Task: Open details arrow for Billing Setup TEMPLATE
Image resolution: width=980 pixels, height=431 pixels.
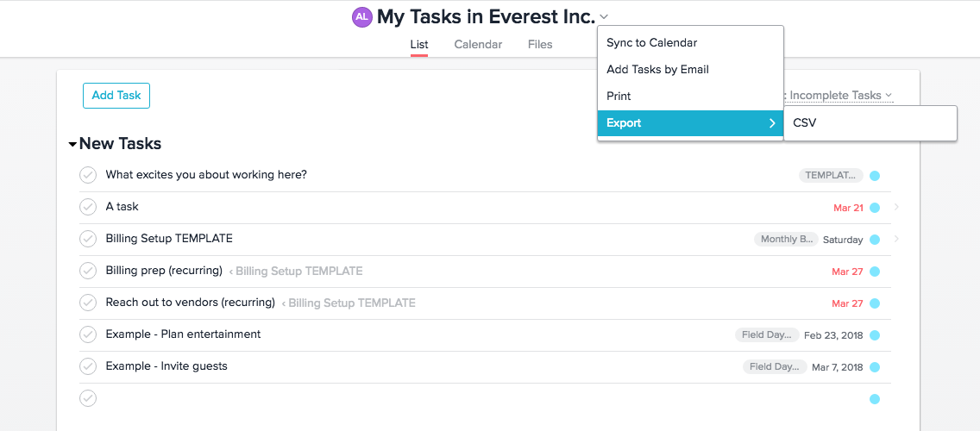Action: click(x=897, y=239)
